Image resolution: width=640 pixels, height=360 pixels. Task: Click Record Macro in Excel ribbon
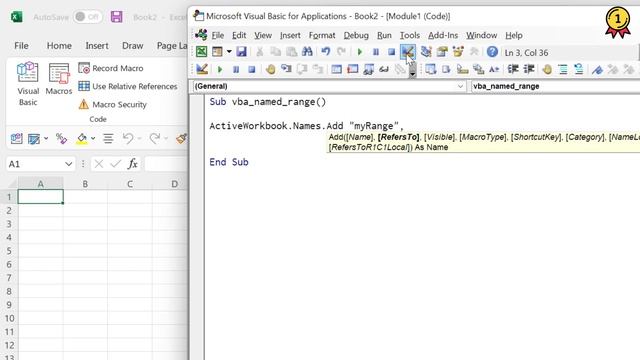[111, 68]
